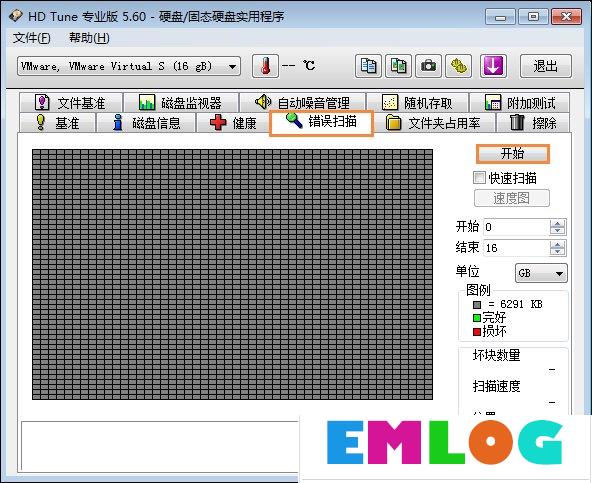Click the 结束 end value input field

516,248
